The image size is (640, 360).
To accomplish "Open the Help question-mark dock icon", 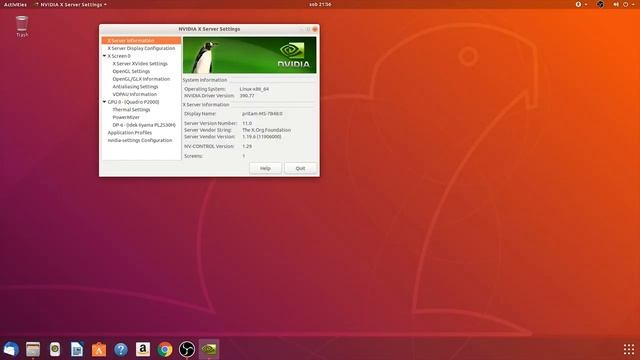I will [121, 349].
